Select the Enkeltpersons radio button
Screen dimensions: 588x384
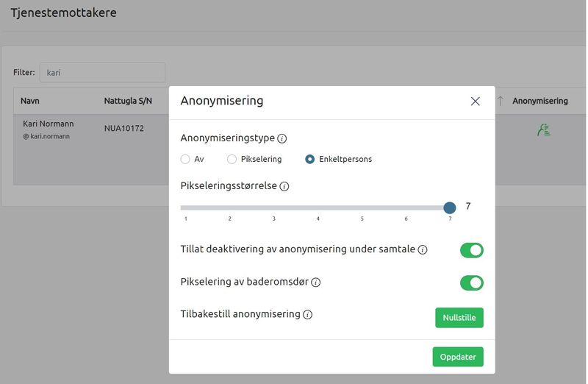(310, 159)
